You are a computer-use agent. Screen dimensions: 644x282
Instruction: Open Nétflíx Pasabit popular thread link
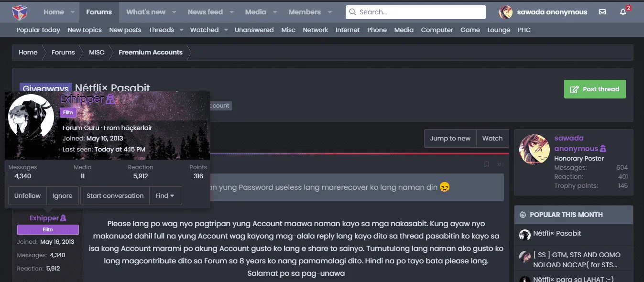[557, 233]
